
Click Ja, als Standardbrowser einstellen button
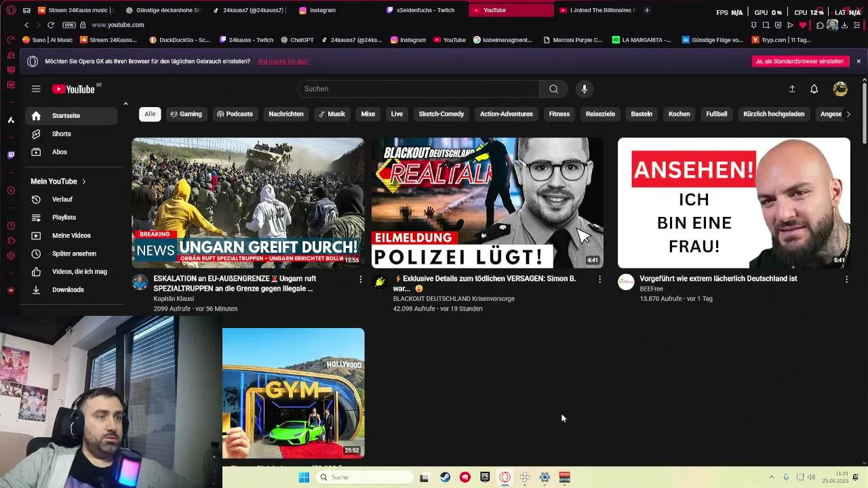pyautogui.click(x=801, y=61)
